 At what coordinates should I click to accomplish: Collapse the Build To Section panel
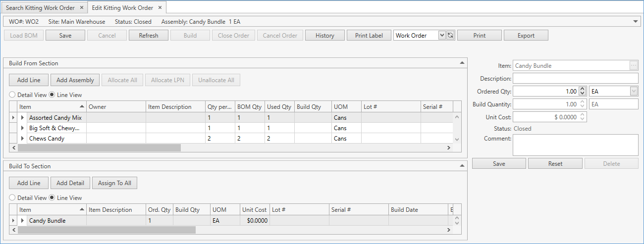pos(462,166)
